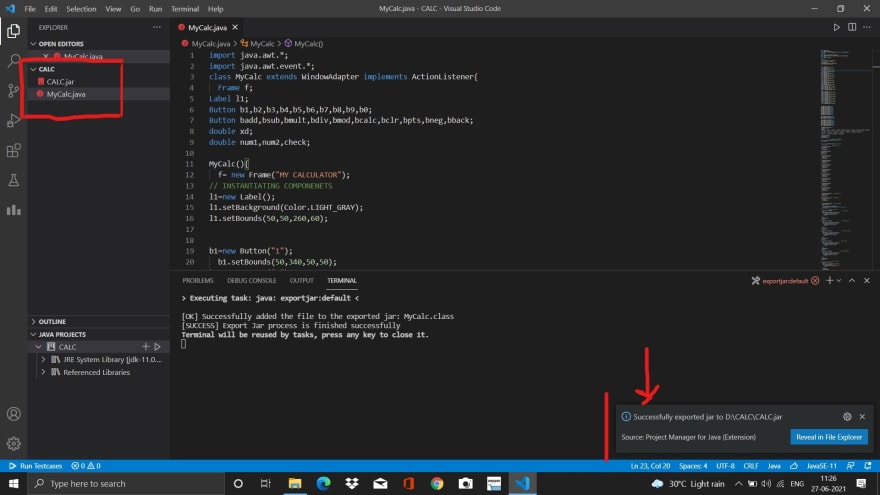Switch to the OUTPUT panel tab
The image size is (880, 495).
point(301,281)
